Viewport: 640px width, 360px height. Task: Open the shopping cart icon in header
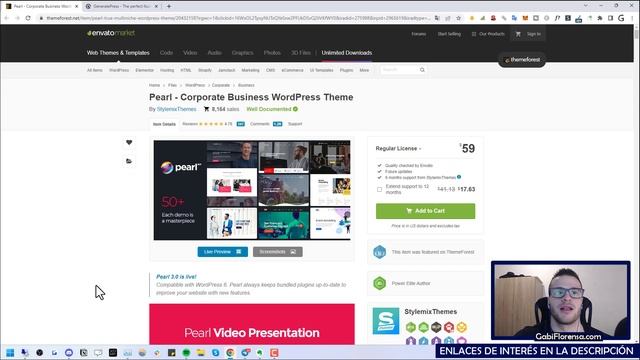[518, 34]
